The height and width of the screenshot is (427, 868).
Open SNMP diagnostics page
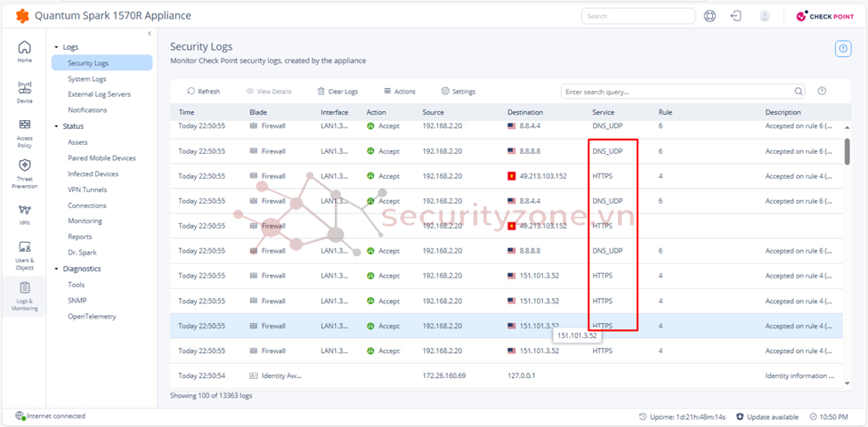pyautogui.click(x=77, y=301)
